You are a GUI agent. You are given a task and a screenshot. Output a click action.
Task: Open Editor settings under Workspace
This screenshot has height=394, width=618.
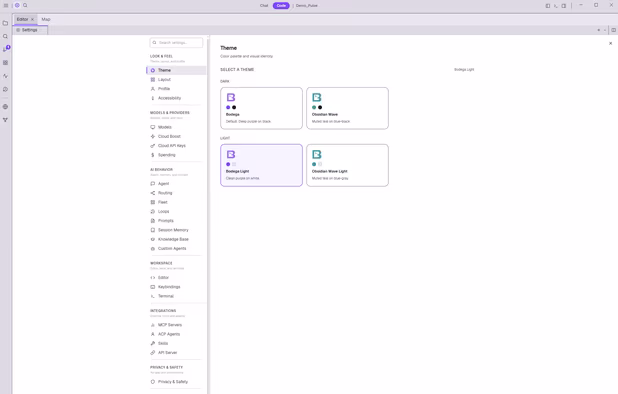[176, 278]
